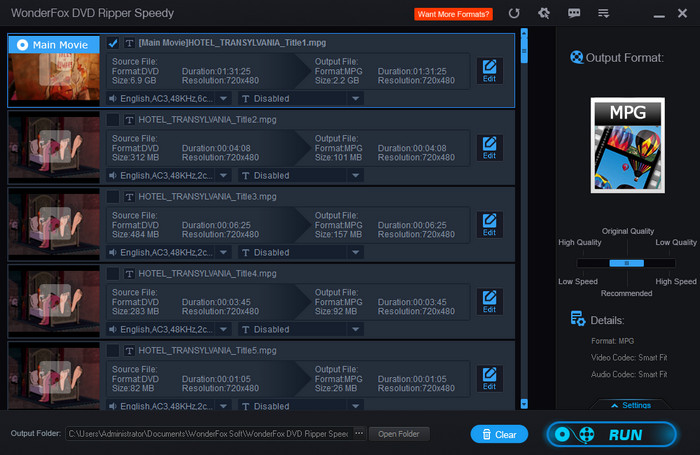Click the Edit icon for Title4
This screenshot has height=455, width=700.
tap(489, 301)
